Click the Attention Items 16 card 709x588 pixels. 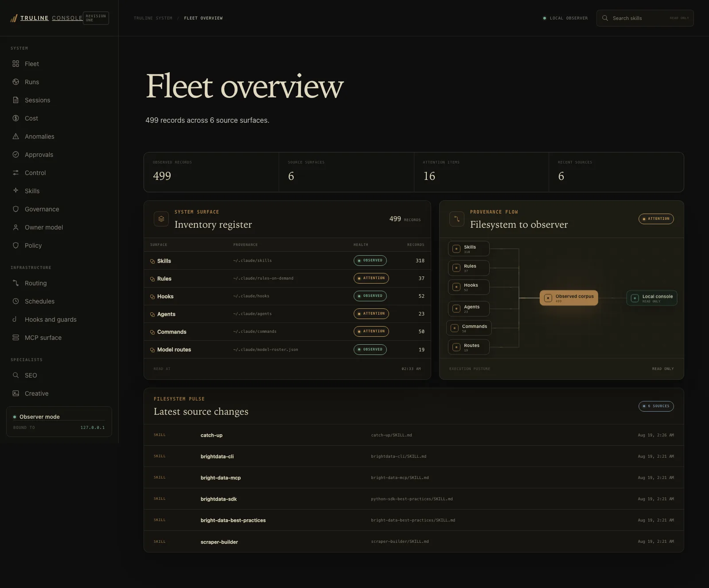pyautogui.click(x=481, y=172)
